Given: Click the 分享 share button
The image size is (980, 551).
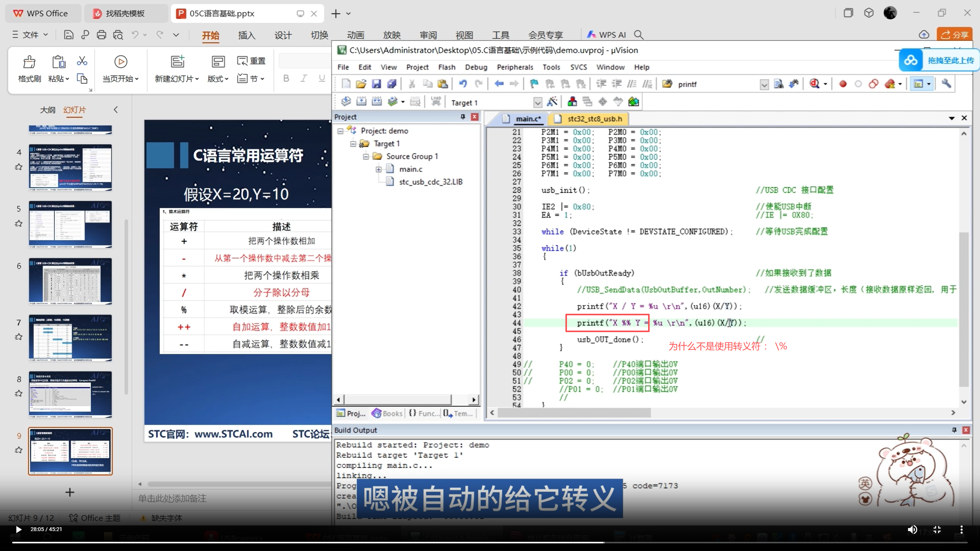Looking at the screenshot, I should pyautogui.click(x=954, y=35).
